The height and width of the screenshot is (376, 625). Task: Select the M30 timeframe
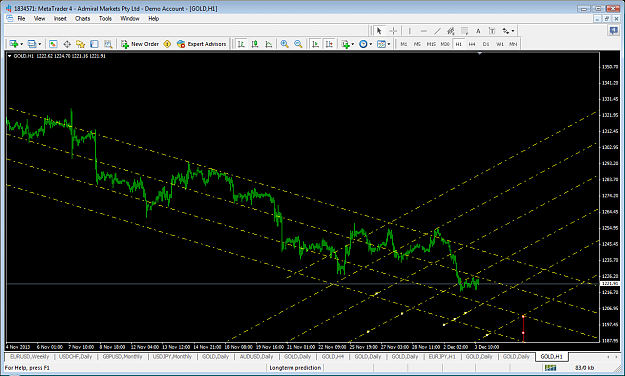445,44
